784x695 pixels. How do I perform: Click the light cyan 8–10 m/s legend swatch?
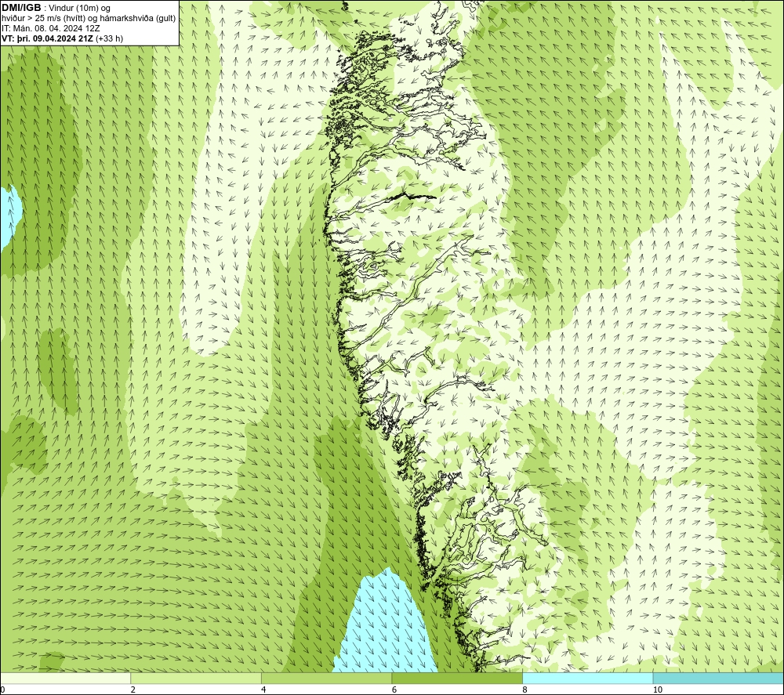point(587,679)
